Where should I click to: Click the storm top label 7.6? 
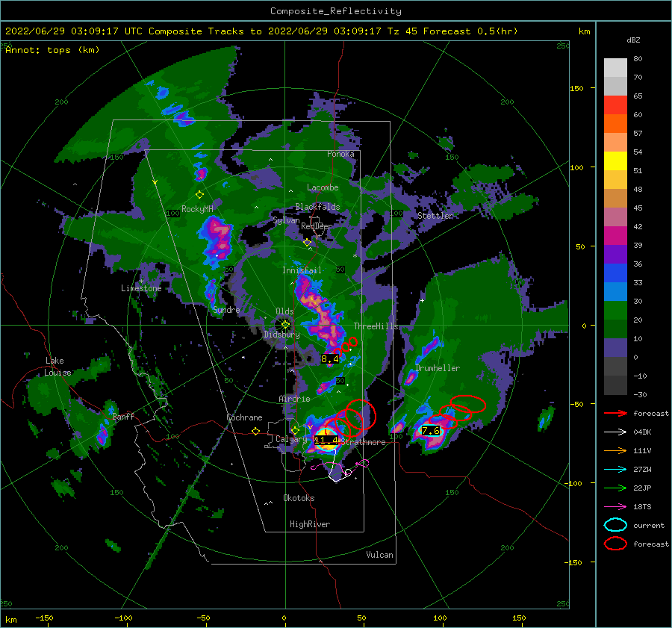point(431,431)
